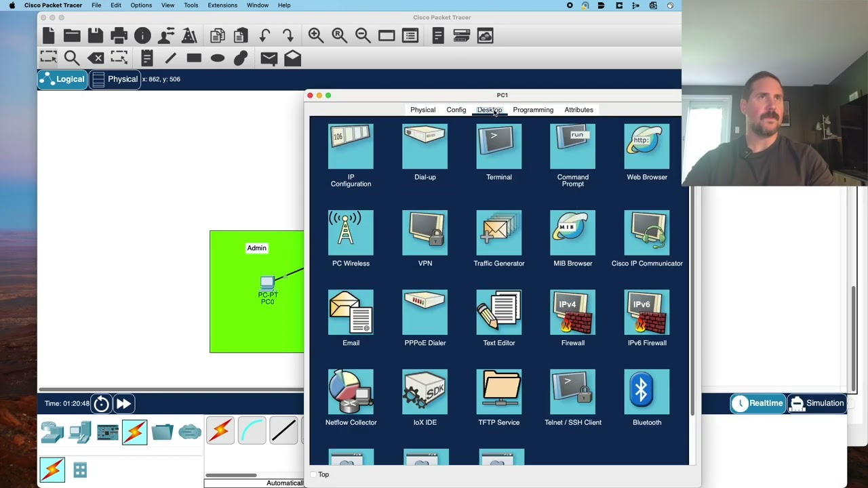Image resolution: width=868 pixels, height=488 pixels.
Task: Select Network Devices category
Action: 52,432
